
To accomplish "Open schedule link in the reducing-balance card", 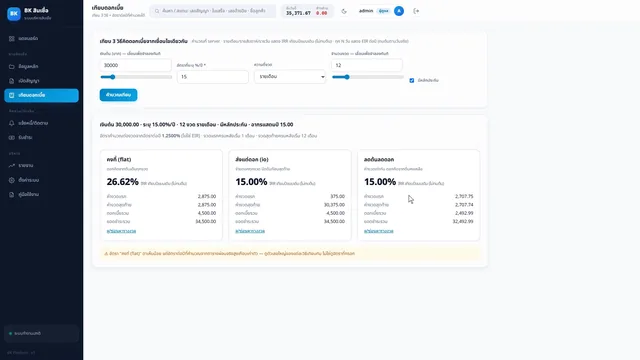I will 378,231.
